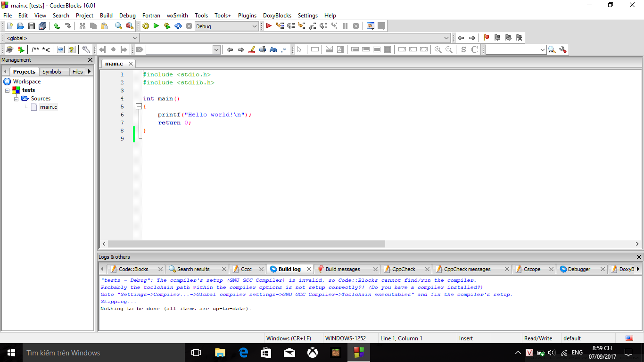Open the Build menu
This screenshot has width=644, height=362.
click(x=107, y=16)
